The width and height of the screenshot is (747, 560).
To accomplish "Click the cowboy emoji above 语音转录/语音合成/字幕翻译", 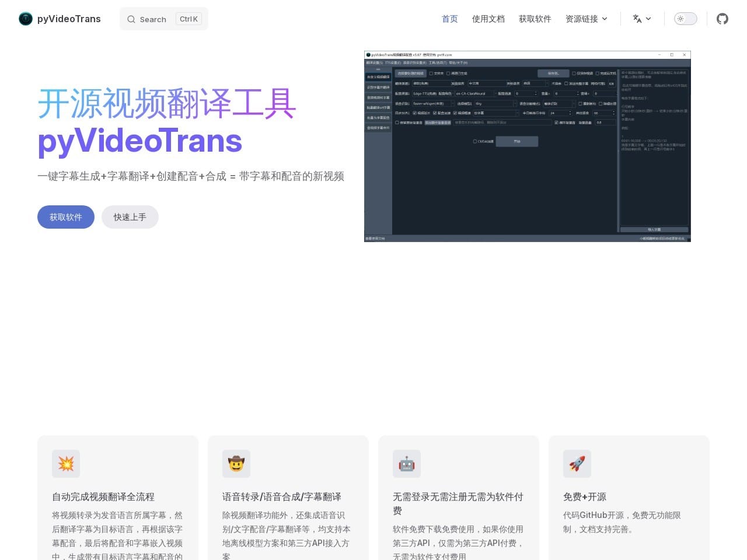I will (x=236, y=464).
